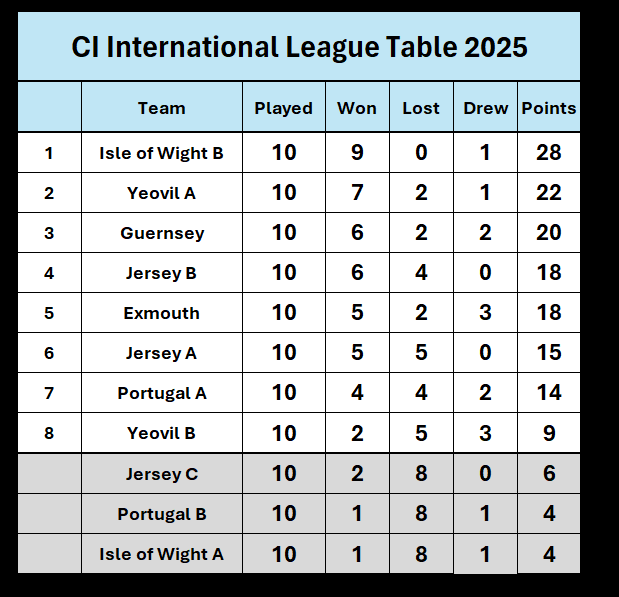The height and width of the screenshot is (597, 619).
Task: Click the Yeovil A team name
Action: coord(161,193)
